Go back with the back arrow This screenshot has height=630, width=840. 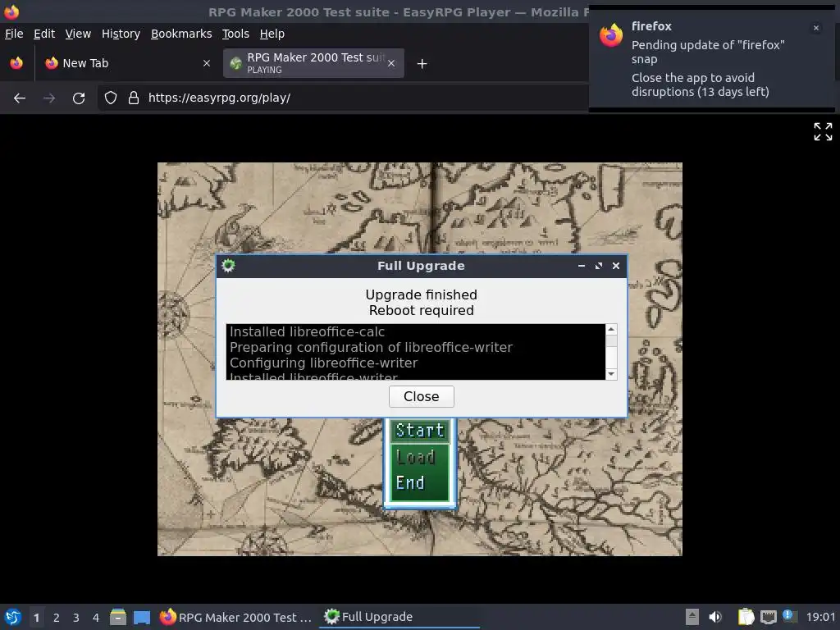pos(20,98)
